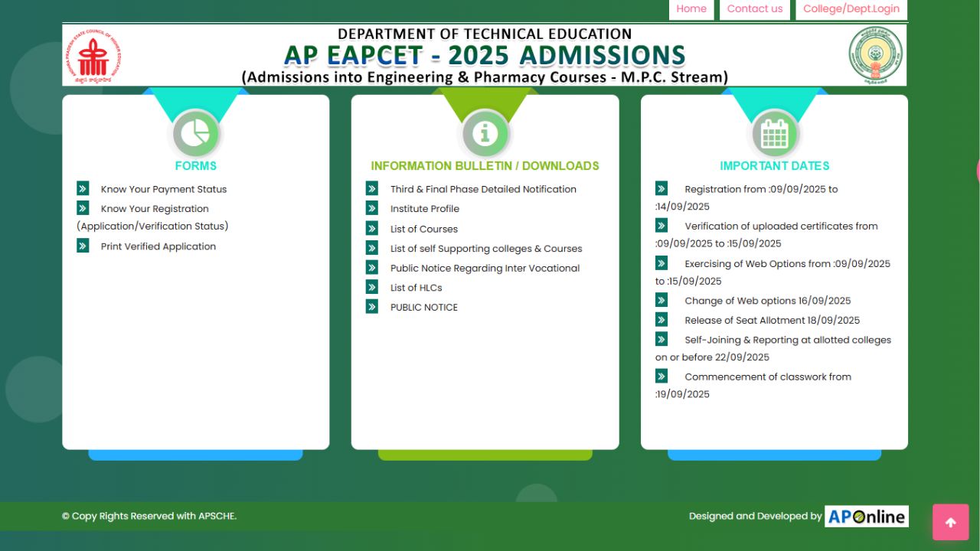Open Print Verified Application
980x551 pixels.
[x=158, y=246]
